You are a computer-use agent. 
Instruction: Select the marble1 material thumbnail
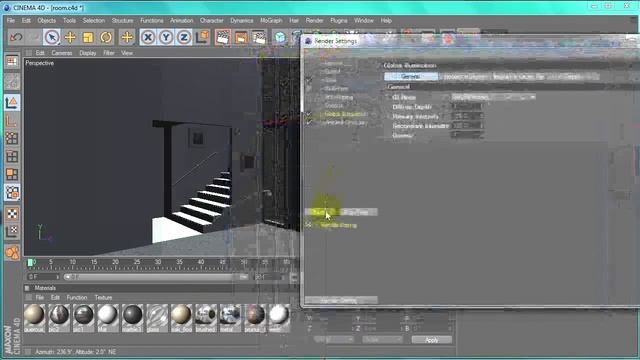pyautogui.click(x=132, y=318)
